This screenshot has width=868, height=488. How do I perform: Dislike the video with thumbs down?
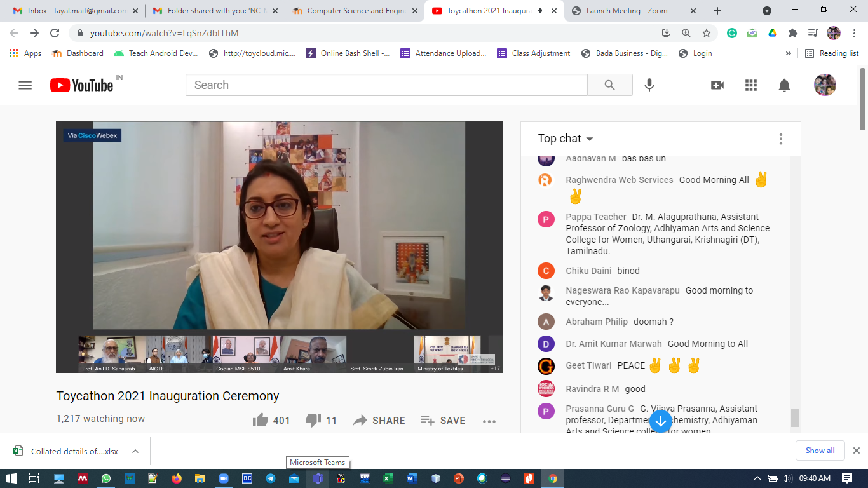click(313, 420)
